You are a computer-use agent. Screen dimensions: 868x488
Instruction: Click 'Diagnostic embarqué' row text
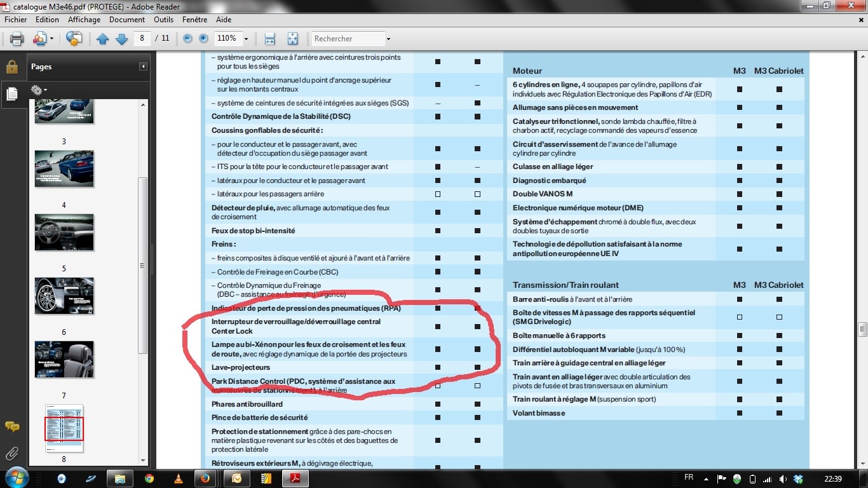[x=550, y=180]
